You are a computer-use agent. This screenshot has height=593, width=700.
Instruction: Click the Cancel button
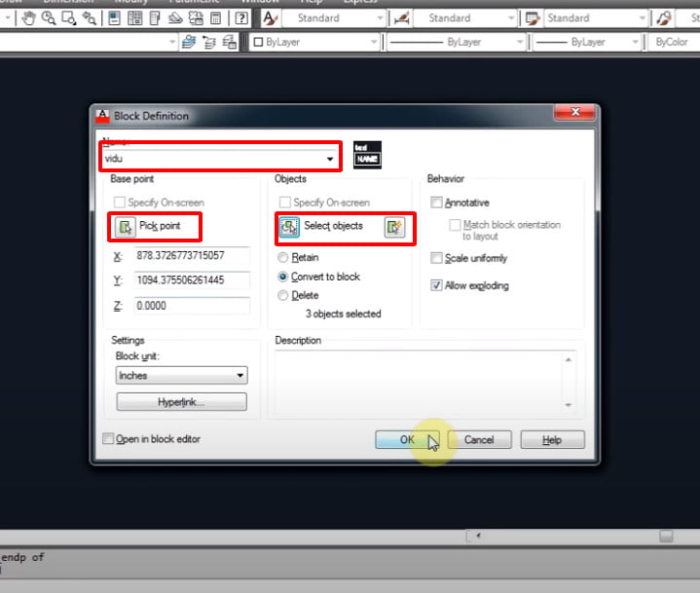coord(479,439)
